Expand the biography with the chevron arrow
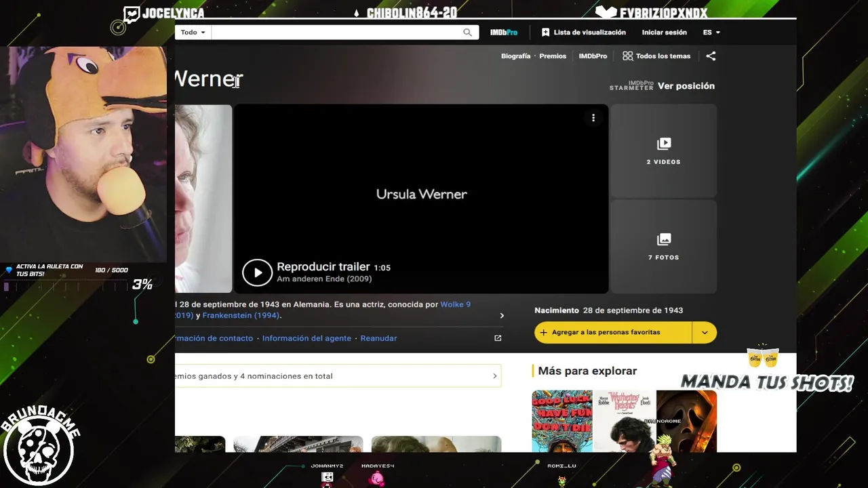 pyautogui.click(x=502, y=316)
